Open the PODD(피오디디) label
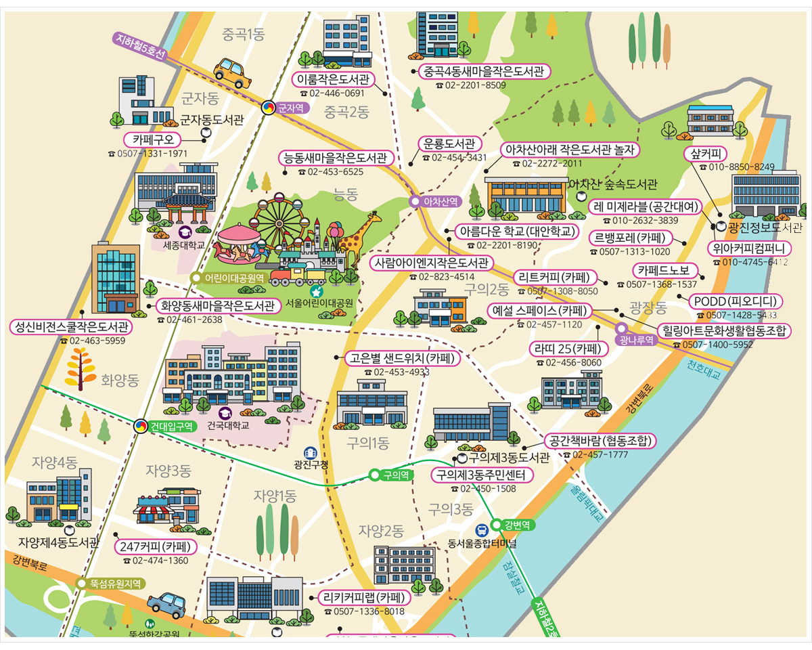This screenshot has width=812, height=650. point(736,301)
